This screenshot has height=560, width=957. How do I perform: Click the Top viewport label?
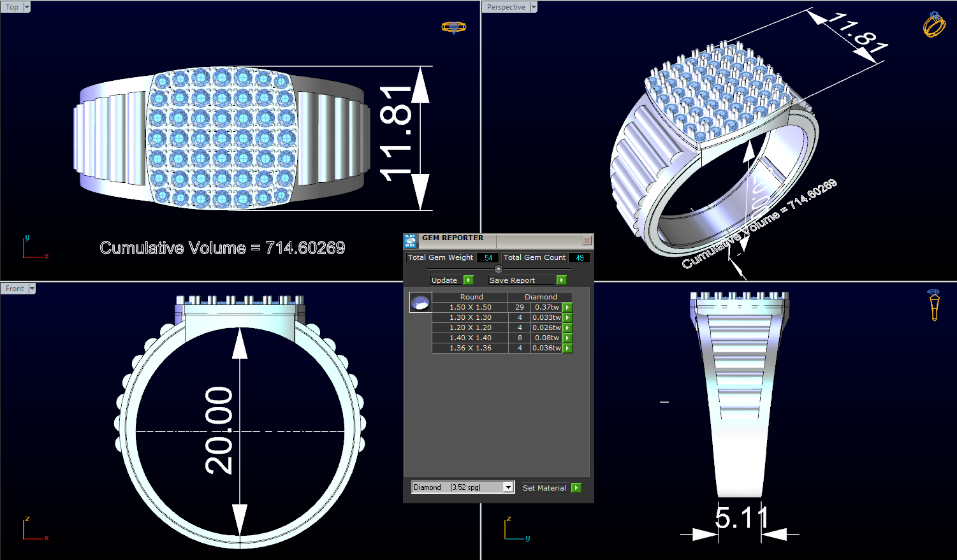(x=11, y=6)
